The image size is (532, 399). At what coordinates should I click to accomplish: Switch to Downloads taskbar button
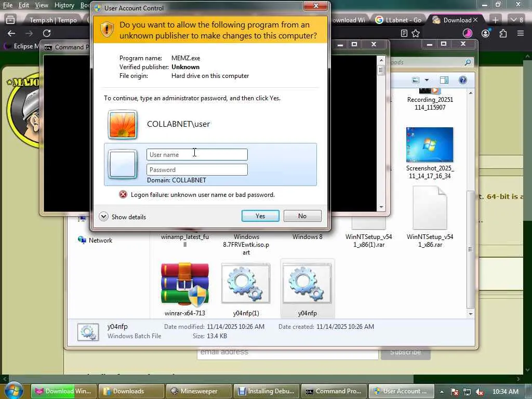(x=131, y=391)
